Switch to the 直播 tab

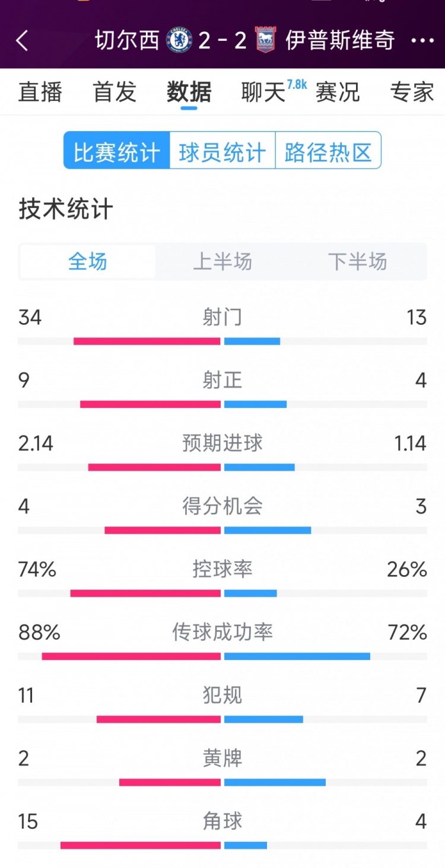tap(40, 92)
